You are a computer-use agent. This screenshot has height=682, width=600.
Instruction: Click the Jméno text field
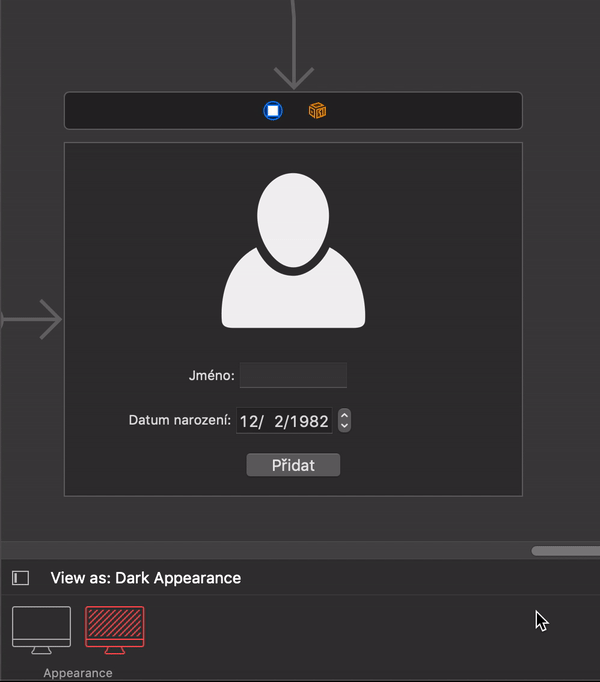293,375
